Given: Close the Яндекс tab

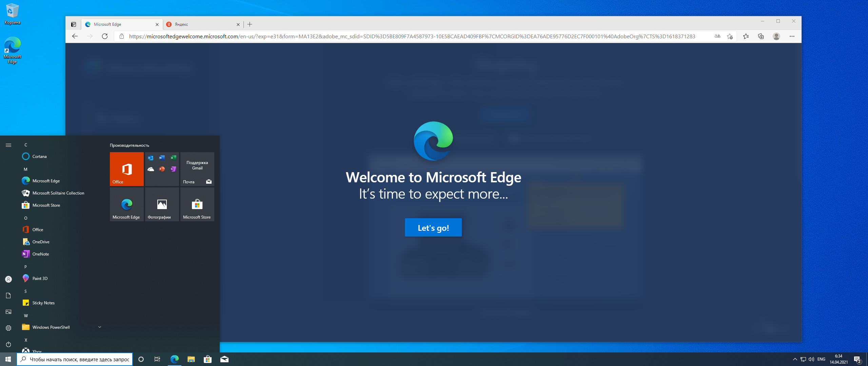Looking at the screenshot, I should [238, 24].
